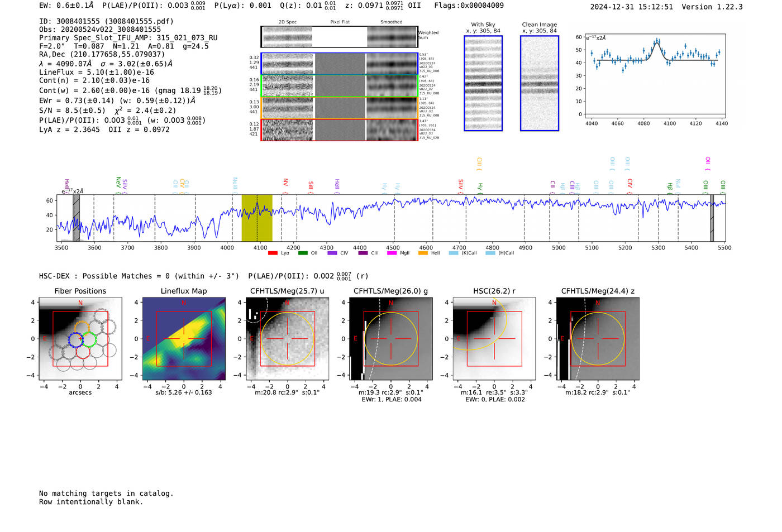Click the Pixel Flat column header
The height and width of the screenshot is (532, 782).
(x=340, y=22)
